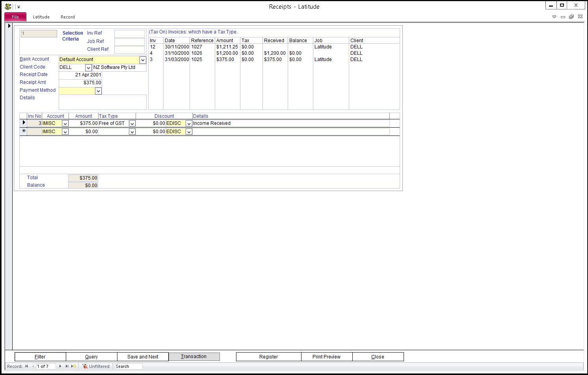Collapse the ribbon using heart-shaped arrow
The height and width of the screenshot is (375, 588).
pyautogui.click(x=554, y=17)
